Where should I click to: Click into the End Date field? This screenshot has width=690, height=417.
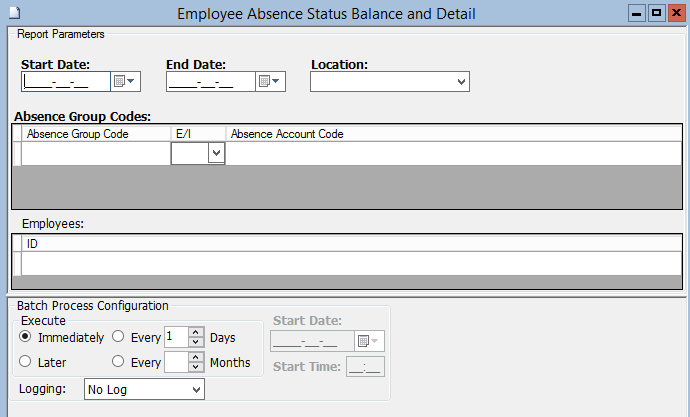tap(210, 81)
